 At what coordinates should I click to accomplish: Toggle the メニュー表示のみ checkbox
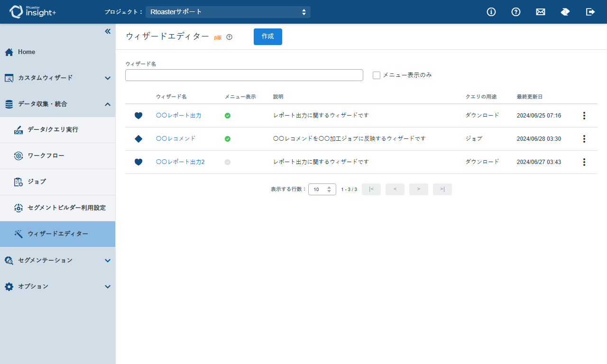coord(377,75)
